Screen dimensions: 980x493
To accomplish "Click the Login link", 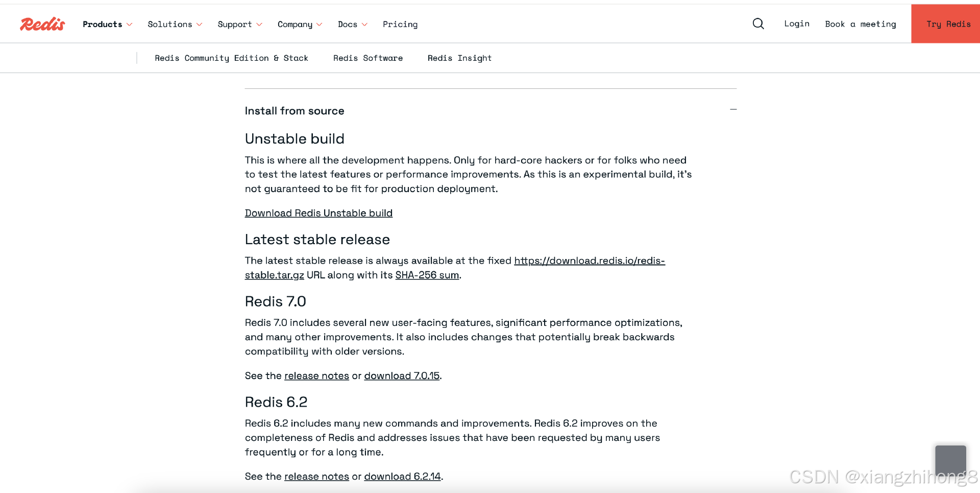I will 796,24.
